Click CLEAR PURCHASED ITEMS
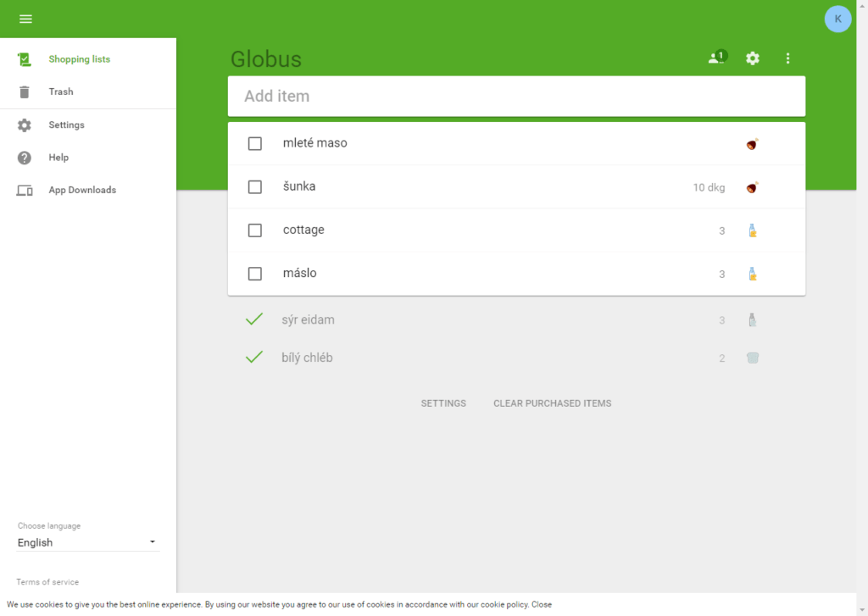Screen dimensions: 868x616 click(553, 403)
